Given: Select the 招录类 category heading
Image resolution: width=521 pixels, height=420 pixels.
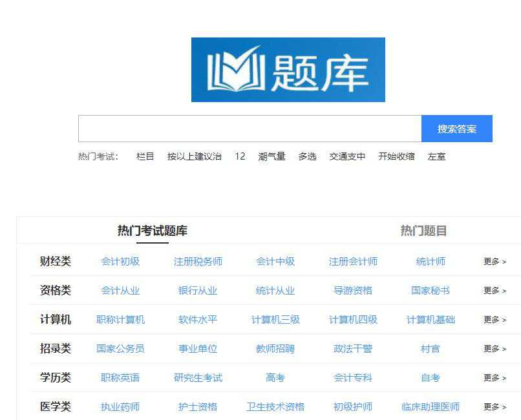Looking at the screenshot, I should coord(56,348).
